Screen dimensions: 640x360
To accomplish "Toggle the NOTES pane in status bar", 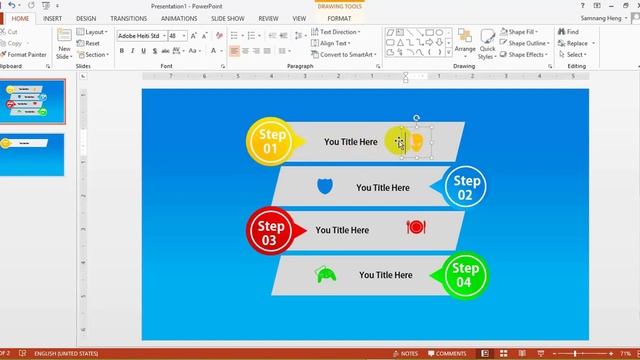I will [405, 353].
